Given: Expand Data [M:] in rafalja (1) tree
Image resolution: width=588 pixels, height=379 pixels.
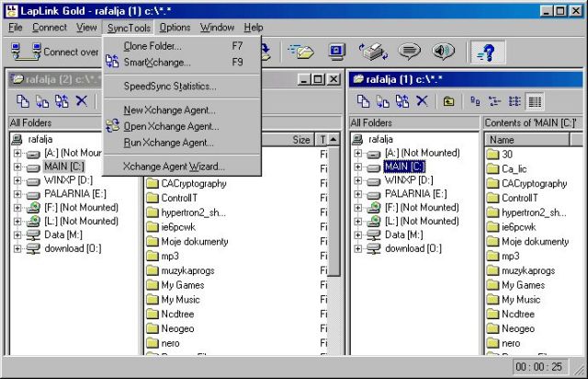Looking at the screenshot, I should 357,235.
